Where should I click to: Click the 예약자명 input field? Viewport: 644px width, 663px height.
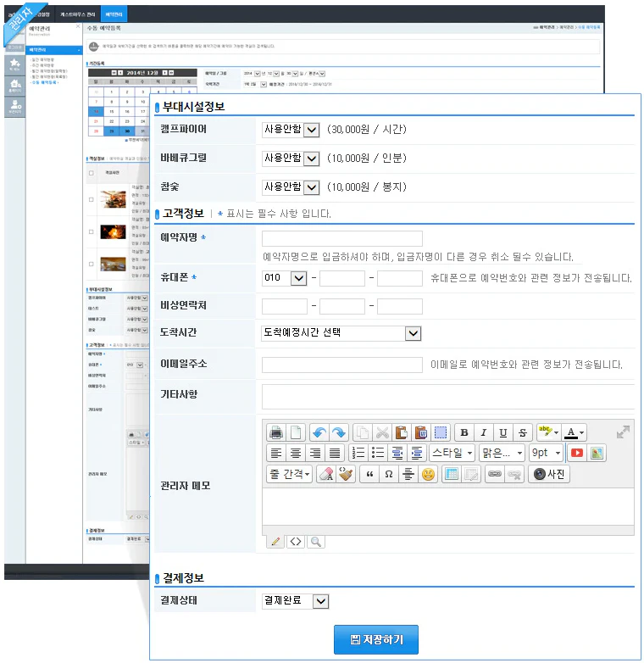coord(341,238)
